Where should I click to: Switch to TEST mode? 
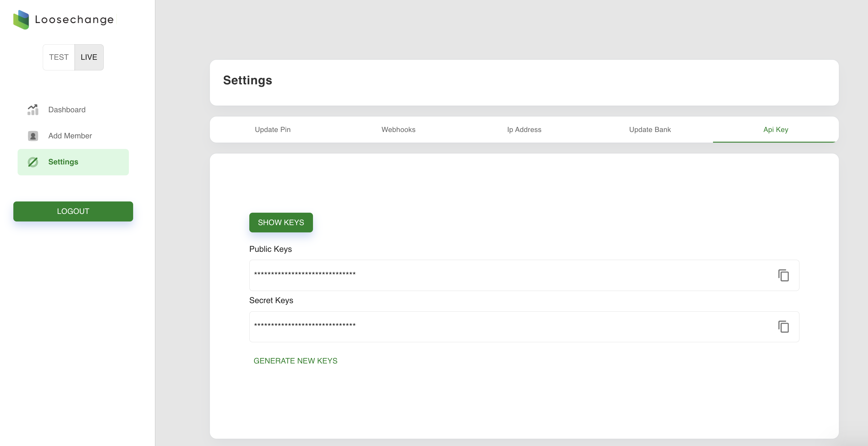pyautogui.click(x=59, y=57)
